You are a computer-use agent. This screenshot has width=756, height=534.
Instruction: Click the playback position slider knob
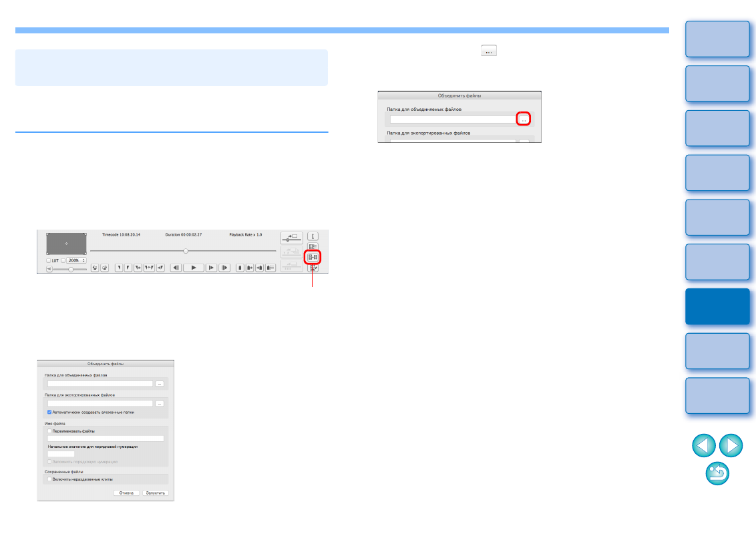click(186, 251)
